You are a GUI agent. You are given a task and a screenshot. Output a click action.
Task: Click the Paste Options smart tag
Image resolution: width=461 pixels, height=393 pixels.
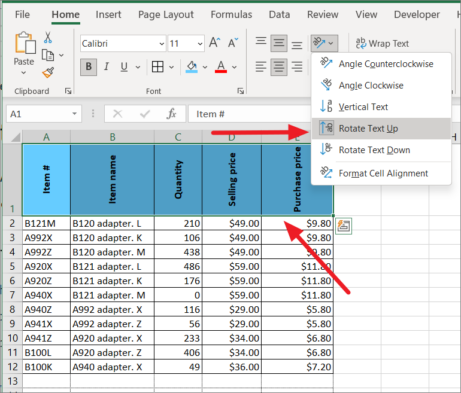click(x=344, y=226)
